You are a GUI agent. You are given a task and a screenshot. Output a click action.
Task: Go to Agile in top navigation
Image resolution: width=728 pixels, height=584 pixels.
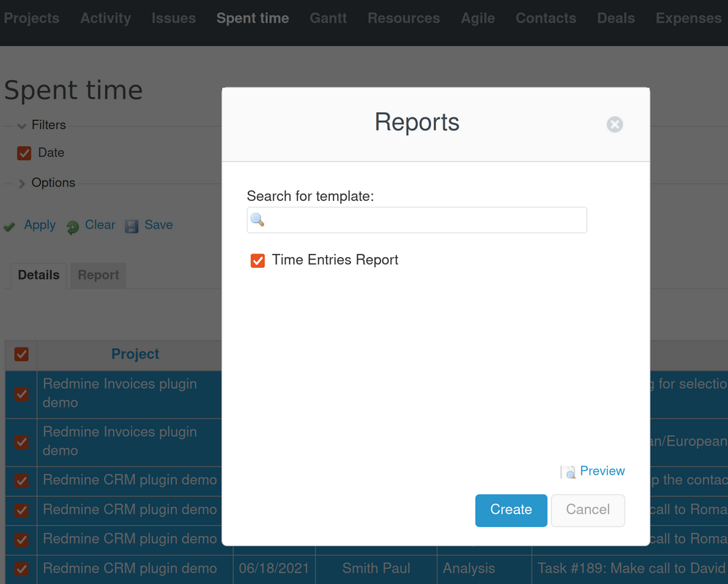pos(478,18)
